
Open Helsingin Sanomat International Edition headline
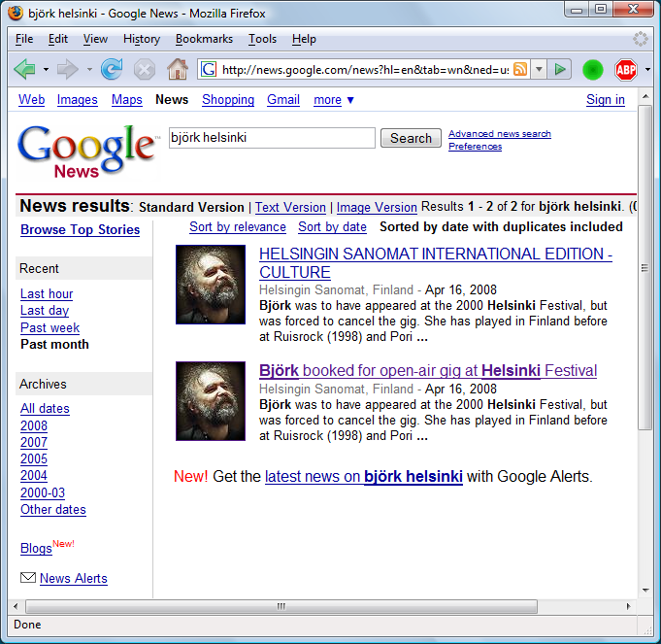pos(436,263)
